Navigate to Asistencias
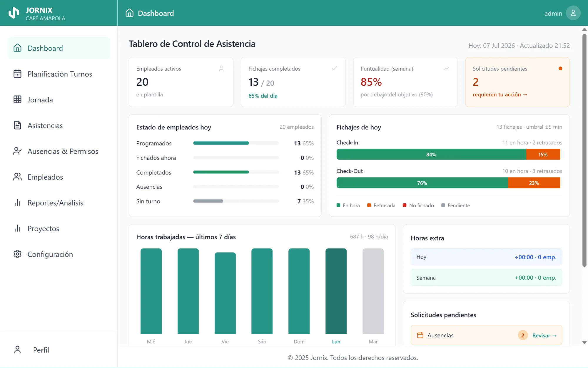 [59, 125]
